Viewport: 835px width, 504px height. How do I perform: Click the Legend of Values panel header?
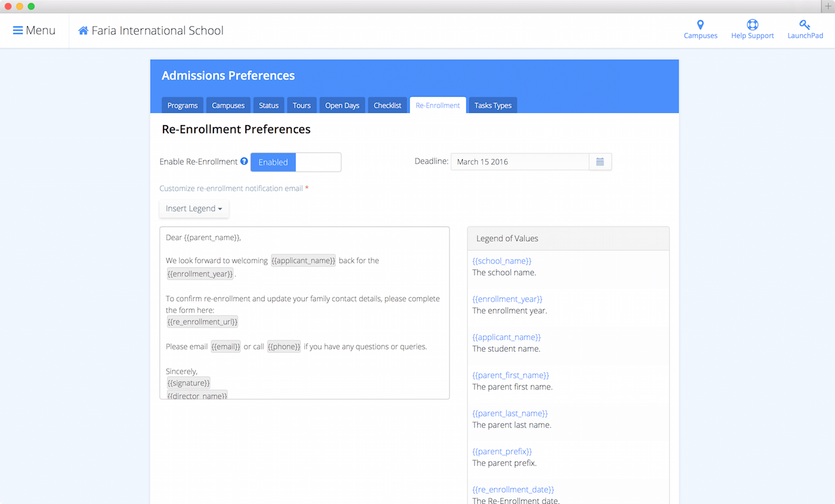(x=568, y=239)
